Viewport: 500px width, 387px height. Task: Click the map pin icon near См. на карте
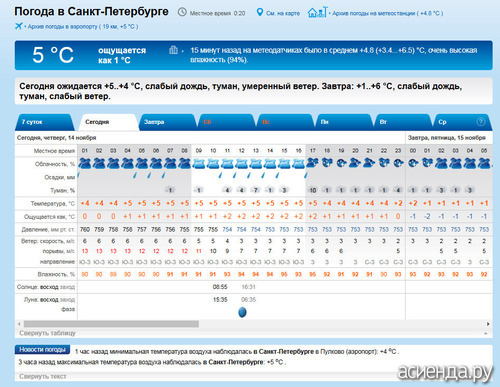260,13
